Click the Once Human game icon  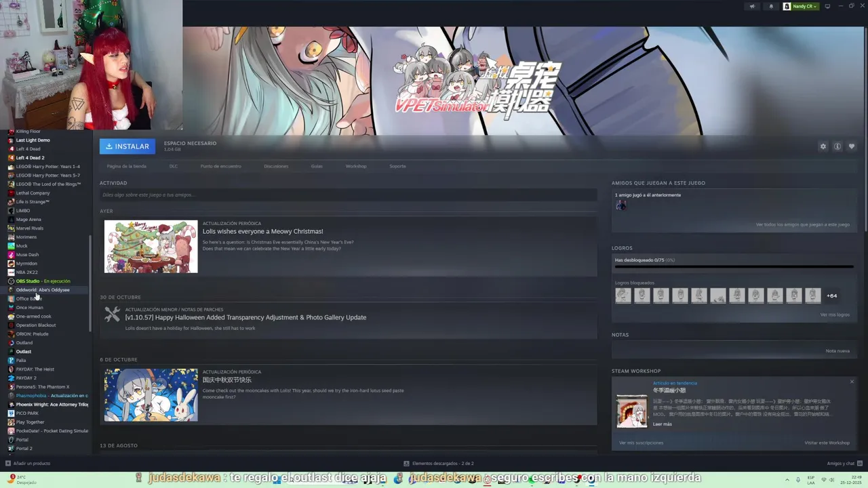11,308
